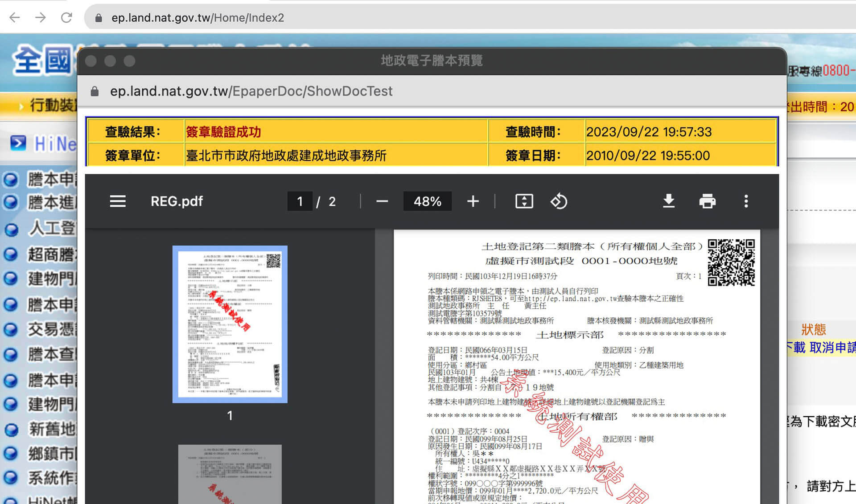Go back in main browser window
This screenshot has width=856, height=504.
coord(15,18)
